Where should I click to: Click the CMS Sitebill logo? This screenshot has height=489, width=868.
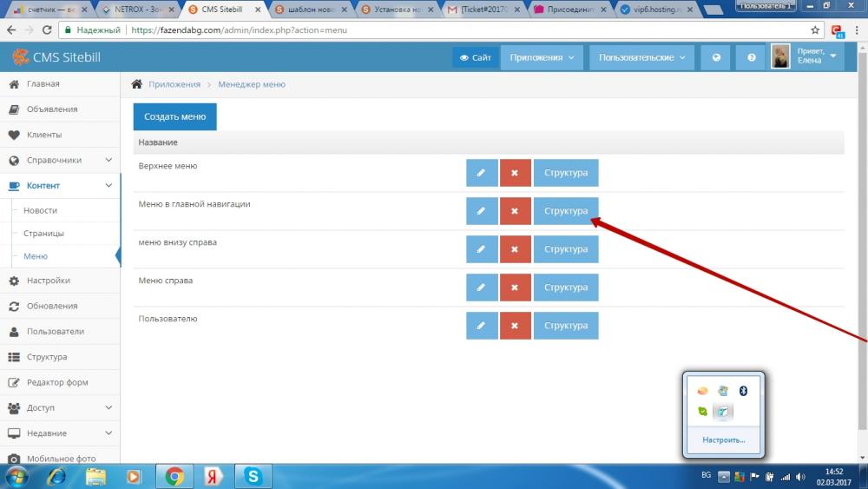click(56, 57)
